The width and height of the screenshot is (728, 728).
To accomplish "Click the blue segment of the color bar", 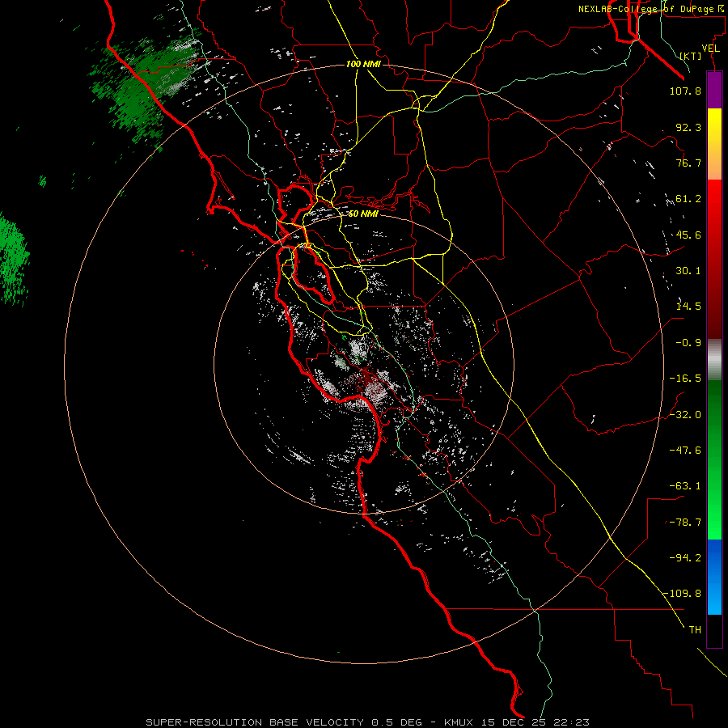I will click(x=714, y=577).
